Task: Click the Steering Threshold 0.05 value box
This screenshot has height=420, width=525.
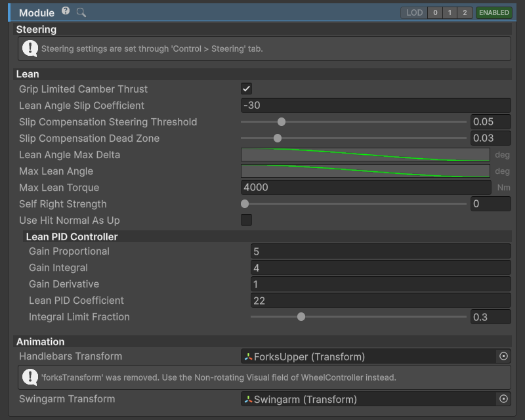Action: (490, 121)
